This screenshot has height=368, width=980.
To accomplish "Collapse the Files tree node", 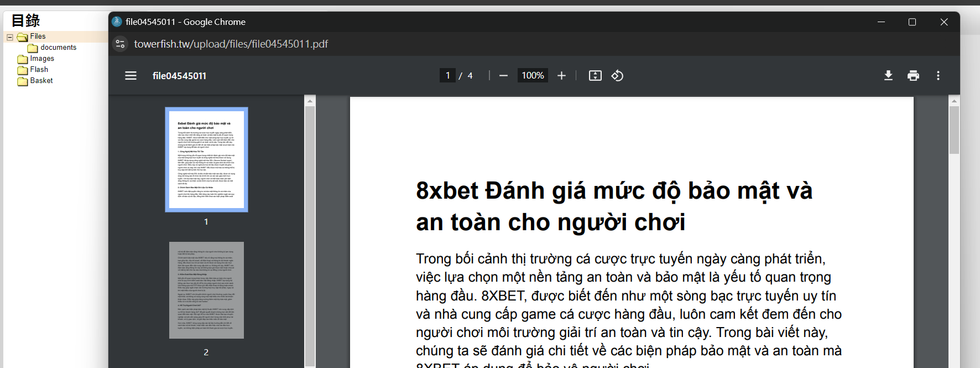I will 9,37.
